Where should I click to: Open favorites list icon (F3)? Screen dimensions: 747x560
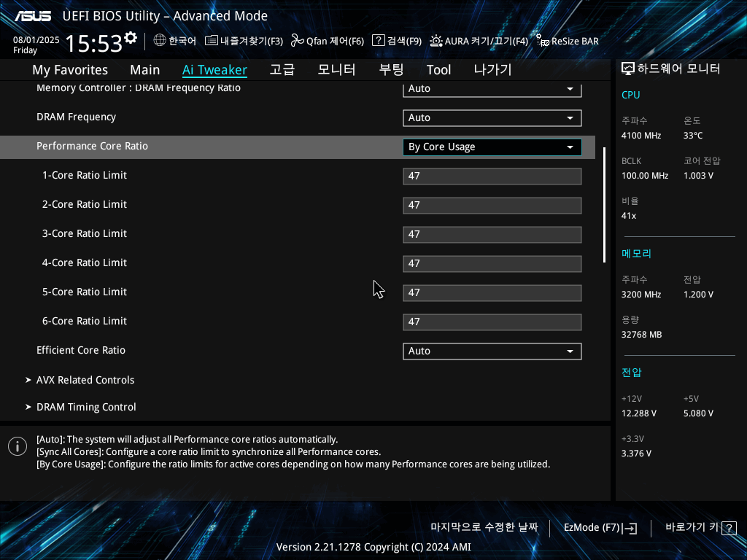coord(211,41)
